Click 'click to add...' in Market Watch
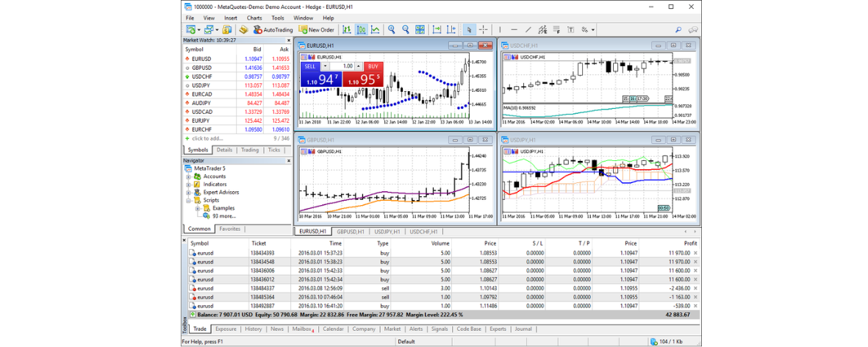This screenshot has width=868, height=347. (x=207, y=137)
